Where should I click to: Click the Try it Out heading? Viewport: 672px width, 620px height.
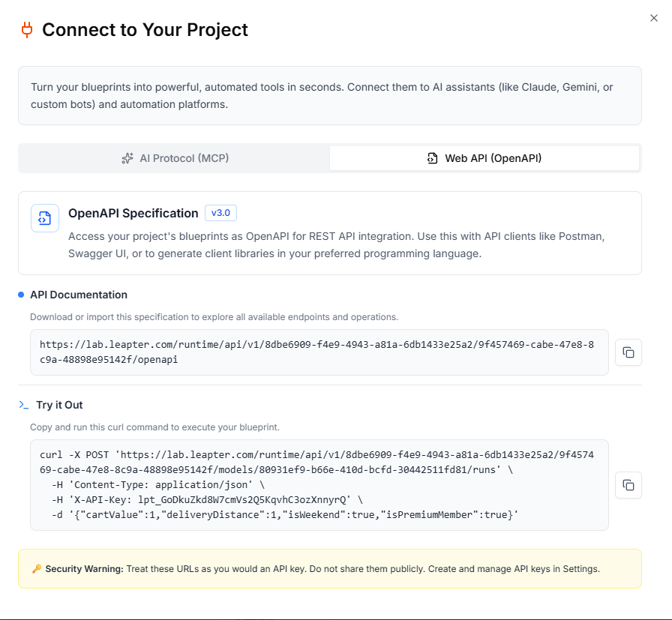click(60, 404)
